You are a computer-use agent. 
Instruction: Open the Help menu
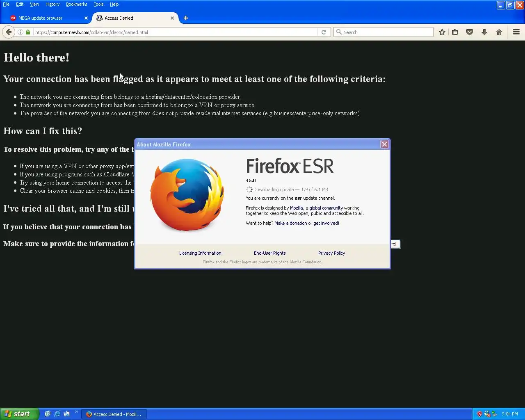[114, 4]
